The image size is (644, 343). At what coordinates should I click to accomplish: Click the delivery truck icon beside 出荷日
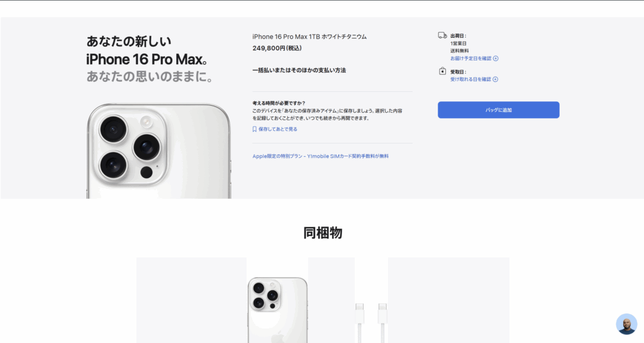[442, 35]
